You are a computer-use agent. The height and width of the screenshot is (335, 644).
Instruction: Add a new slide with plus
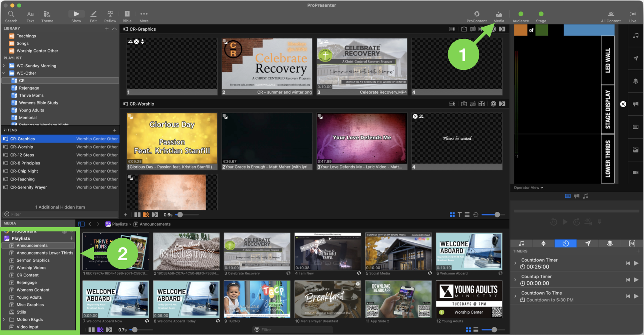point(126,215)
